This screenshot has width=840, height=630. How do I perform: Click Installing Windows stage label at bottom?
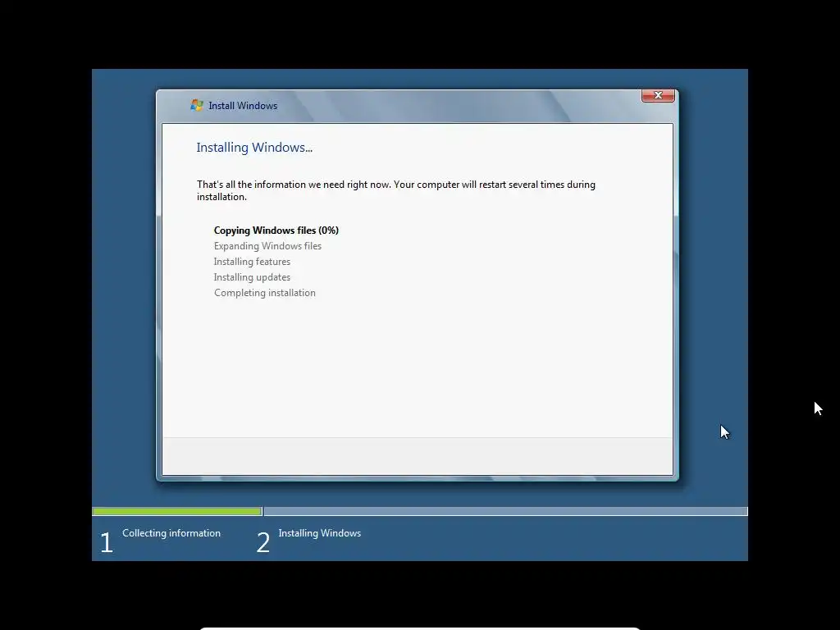320,533
